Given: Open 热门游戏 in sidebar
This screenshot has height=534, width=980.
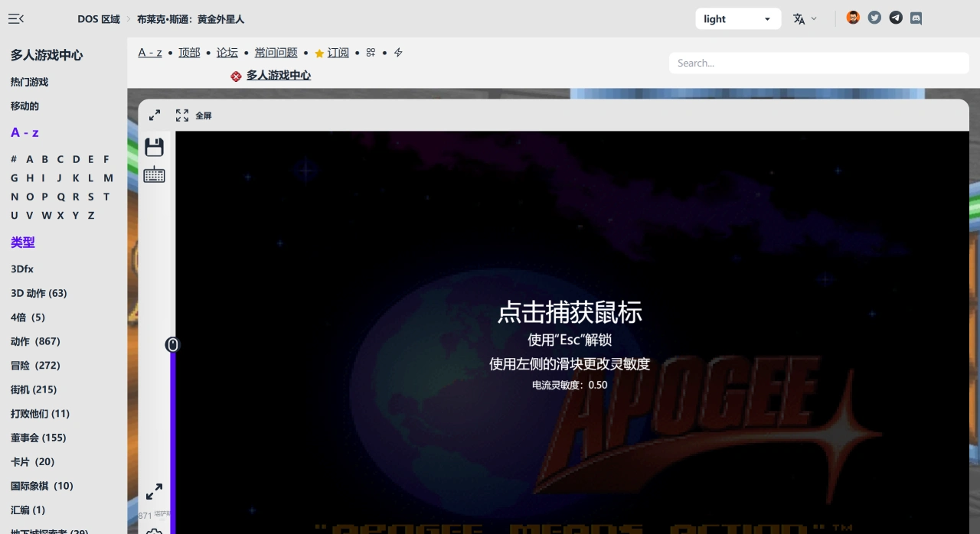Looking at the screenshot, I should (29, 82).
